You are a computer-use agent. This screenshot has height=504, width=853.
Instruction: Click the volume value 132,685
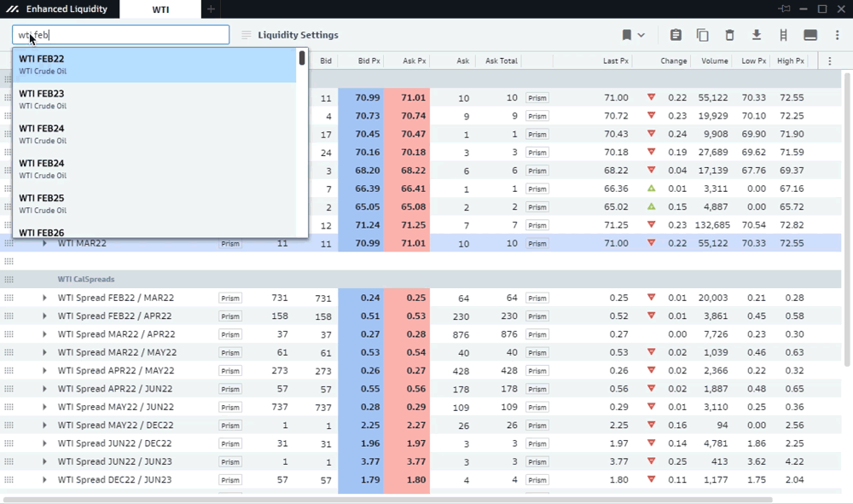pyautogui.click(x=712, y=225)
